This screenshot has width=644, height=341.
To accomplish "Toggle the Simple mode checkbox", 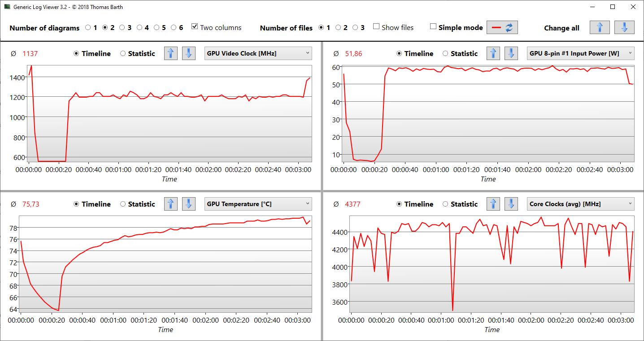I will (433, 27).
